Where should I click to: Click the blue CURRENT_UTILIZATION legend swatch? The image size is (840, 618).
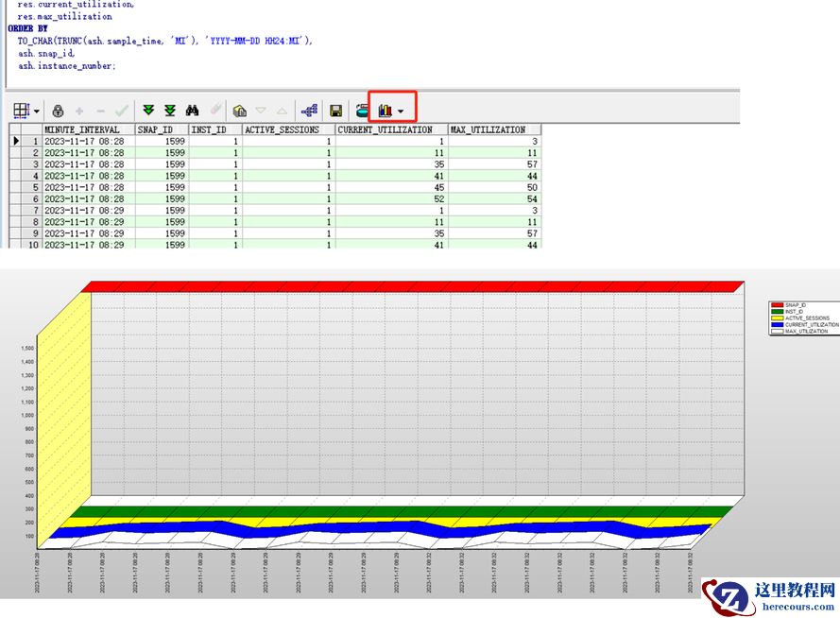(778, 325)
